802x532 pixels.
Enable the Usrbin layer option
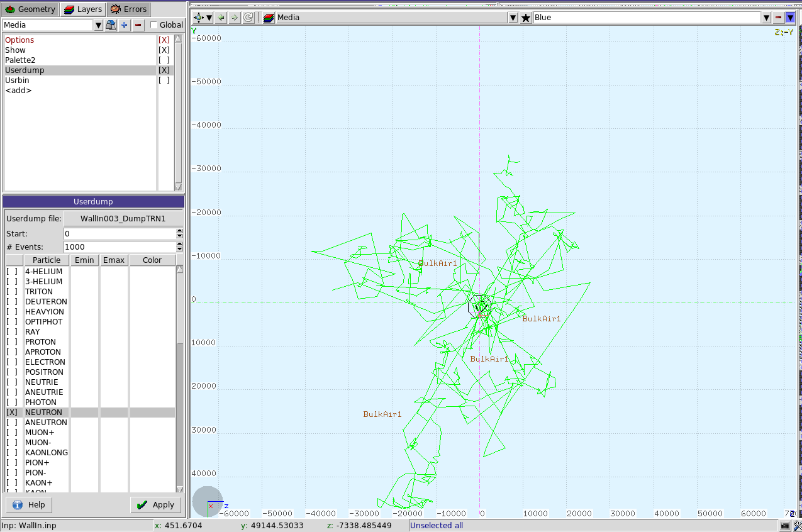click(x=164, y=80)
